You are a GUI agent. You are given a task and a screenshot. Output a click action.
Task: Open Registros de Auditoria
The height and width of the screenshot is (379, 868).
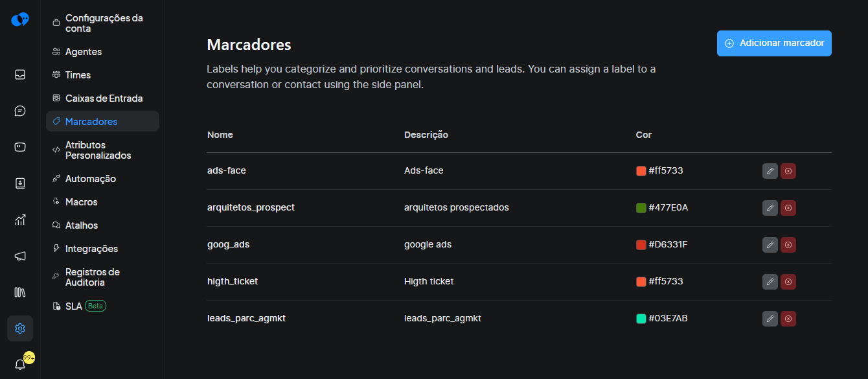pyautogui.click(x=92, y=277)
